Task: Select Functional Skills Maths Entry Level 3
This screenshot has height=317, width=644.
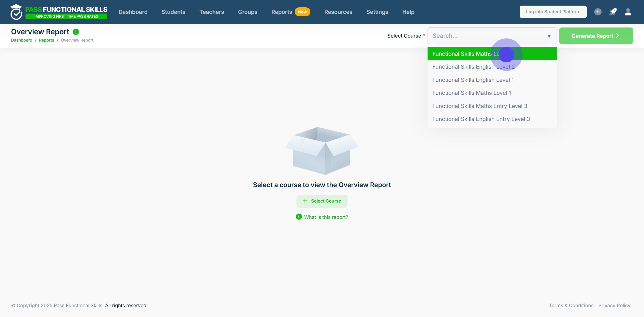Action: coord(479,106)
